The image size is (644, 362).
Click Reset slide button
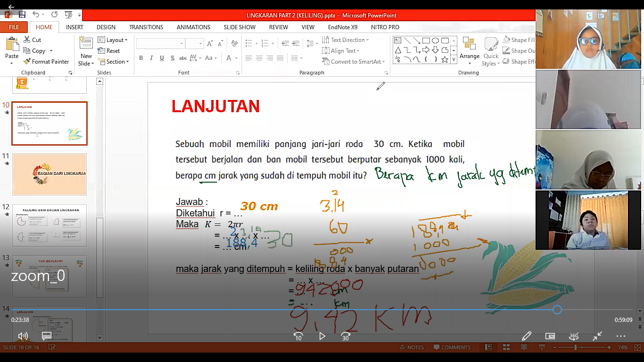click(109, 51)
